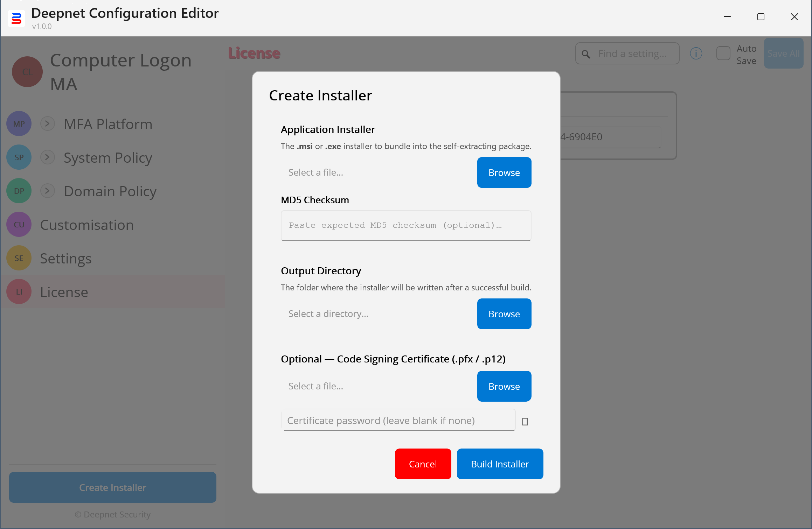The image size is (812, 529).
Task: Click the Deepnet logo icon
Action: 16,18
